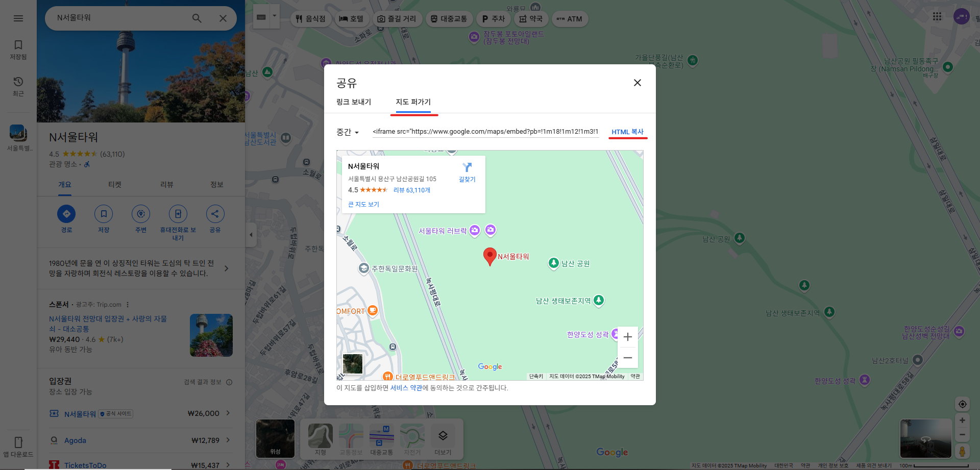Click the 더보기 layers icon

[x=443, y=439]
